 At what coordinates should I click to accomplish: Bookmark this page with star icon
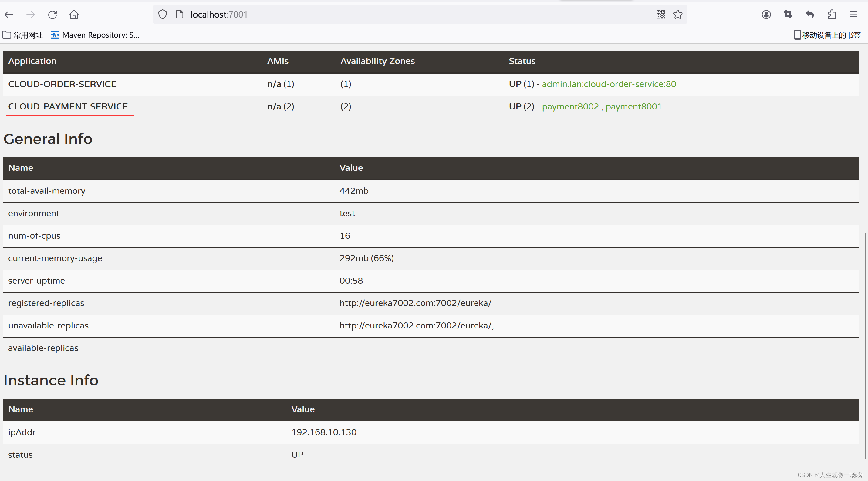pos(677,15)
